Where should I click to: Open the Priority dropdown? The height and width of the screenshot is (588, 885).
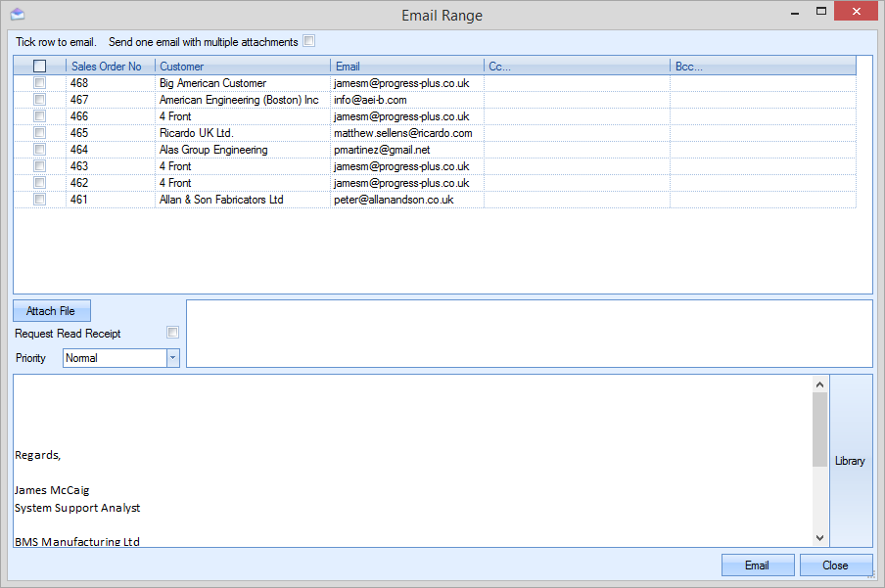point(173,358)
